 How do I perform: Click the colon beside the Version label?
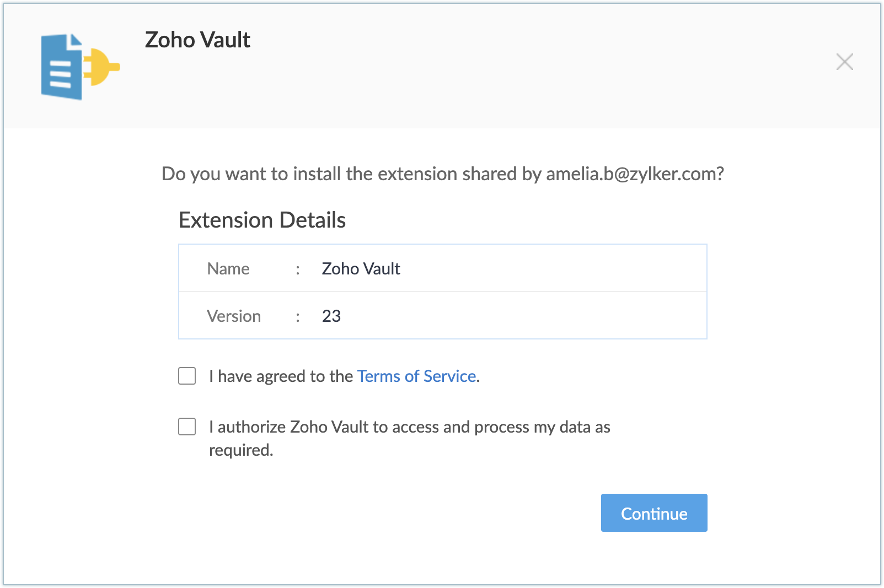(x=298, y=316)
